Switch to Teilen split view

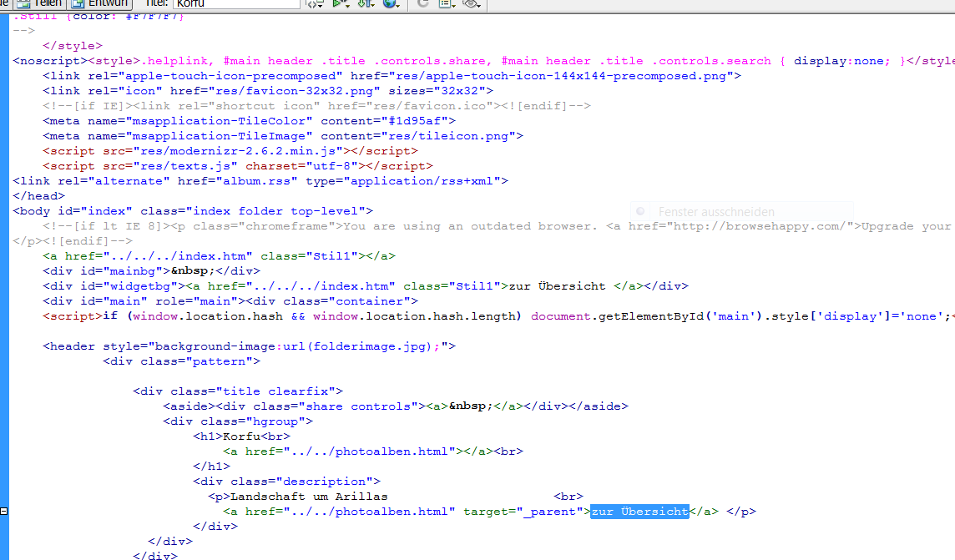point(39,3)
